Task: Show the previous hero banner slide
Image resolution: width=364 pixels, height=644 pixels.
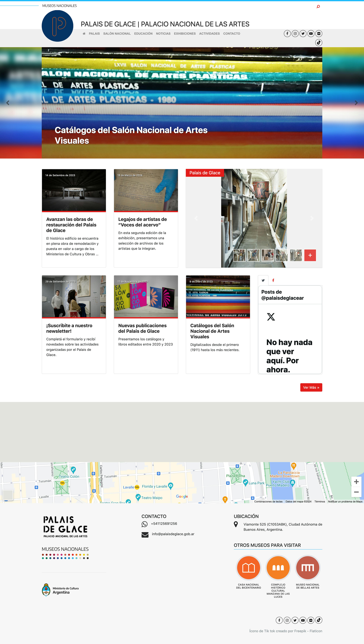Action: tap(8, 103)
